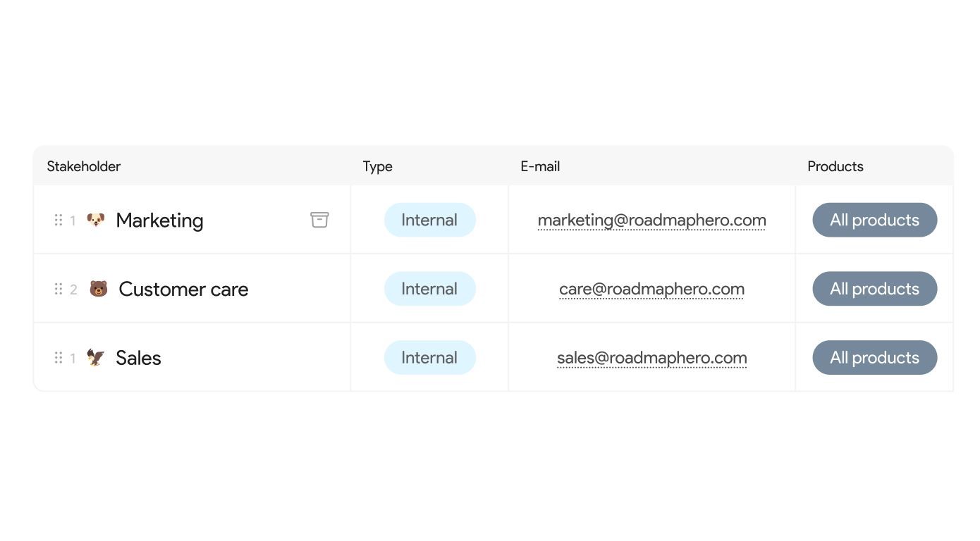Change the Internal type for Marketing

[430, 220]
